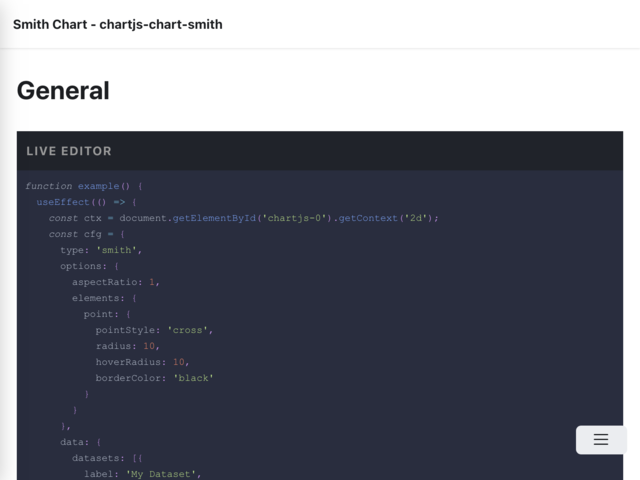Open the hamburger menu button
The height and width of the screenshot is (480, 640).
(601, 440)
